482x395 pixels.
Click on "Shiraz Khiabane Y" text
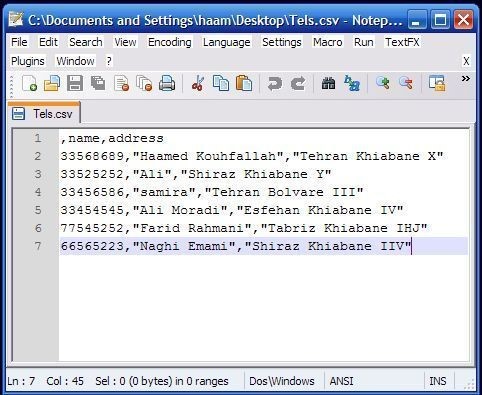pos(256,174)
